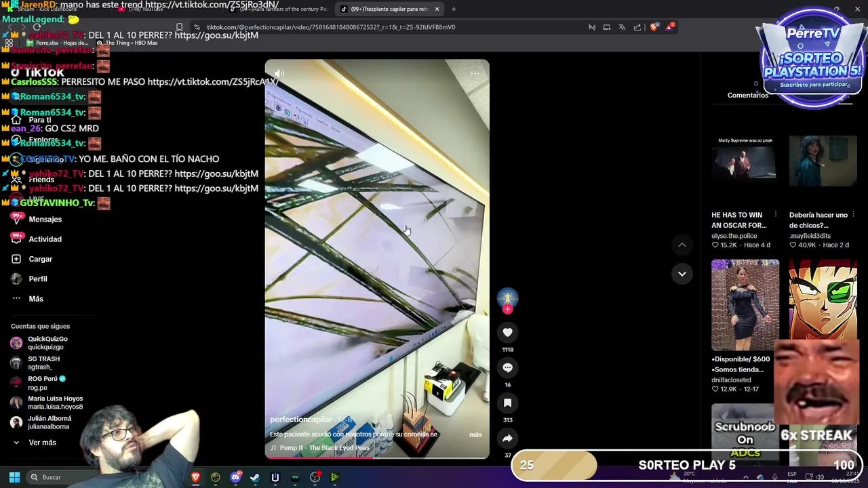This screenshot has height=488, width=868.
Task: Open the black dress "Disponible/ $600" thumbnail
Action: pos(745,304)
